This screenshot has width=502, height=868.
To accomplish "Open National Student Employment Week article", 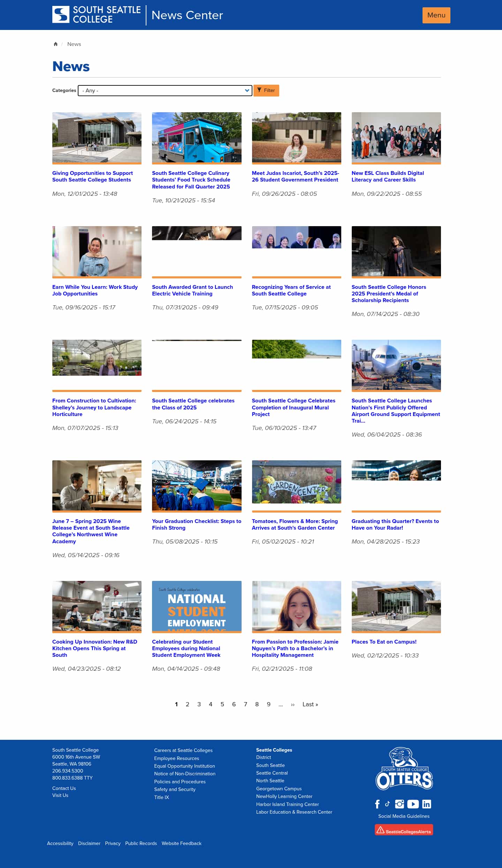I will [186, 648].
